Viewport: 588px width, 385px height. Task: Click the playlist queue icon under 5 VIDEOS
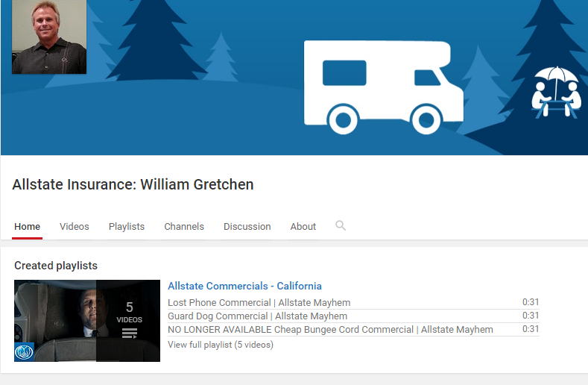[x=130, y=334]
